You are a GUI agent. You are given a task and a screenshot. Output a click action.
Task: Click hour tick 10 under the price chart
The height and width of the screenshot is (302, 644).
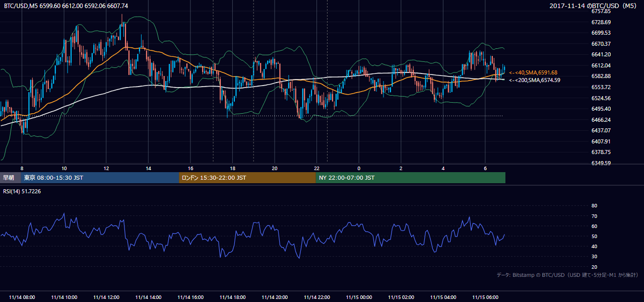point(64,168)
